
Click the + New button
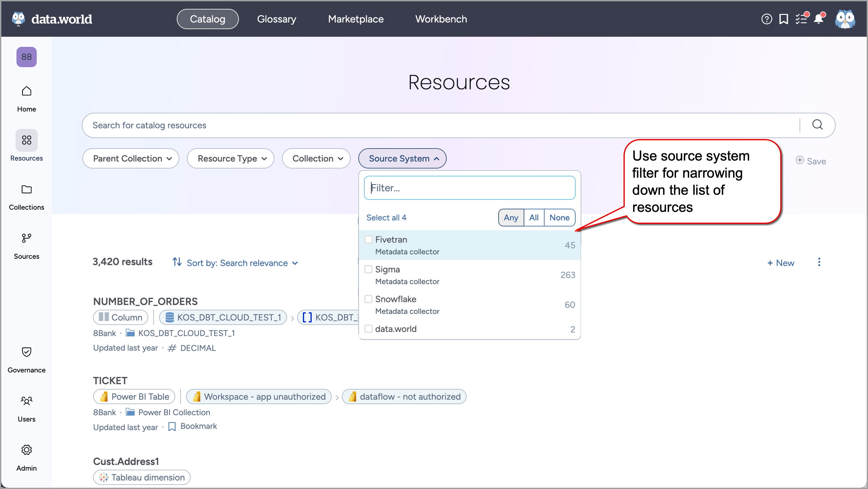point(780,263)
